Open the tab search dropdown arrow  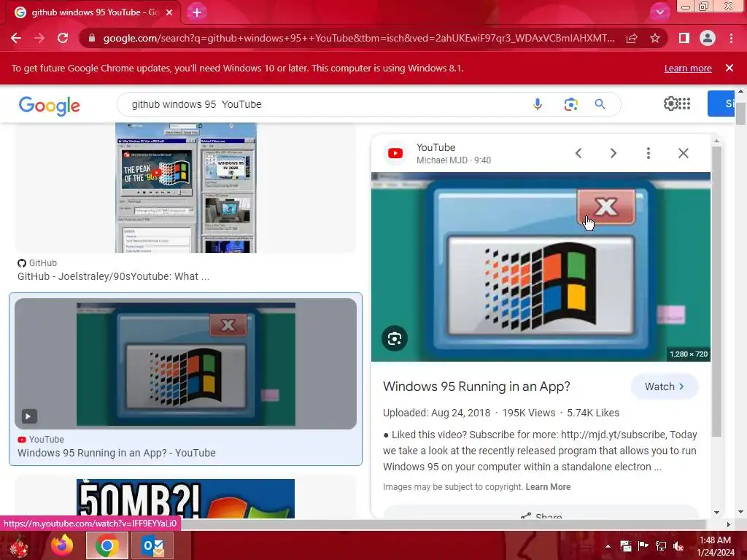tap(659, 12)
